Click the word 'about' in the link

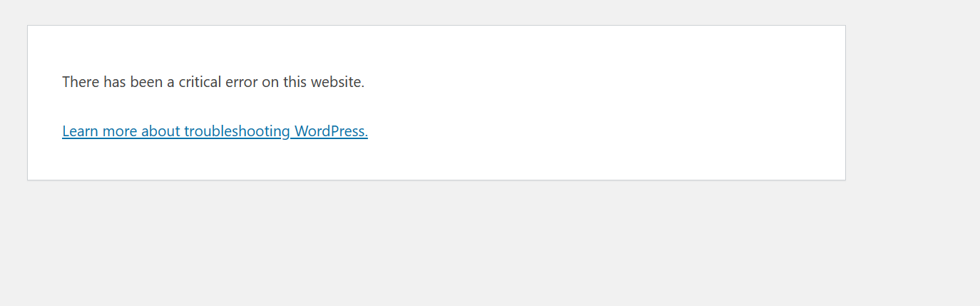click(x=160, y=131)
